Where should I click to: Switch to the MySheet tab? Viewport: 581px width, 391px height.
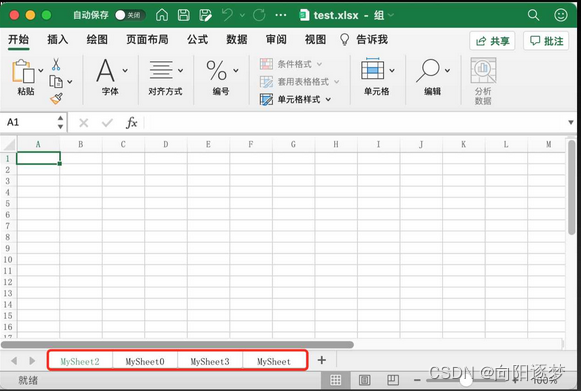coord(274,361)
